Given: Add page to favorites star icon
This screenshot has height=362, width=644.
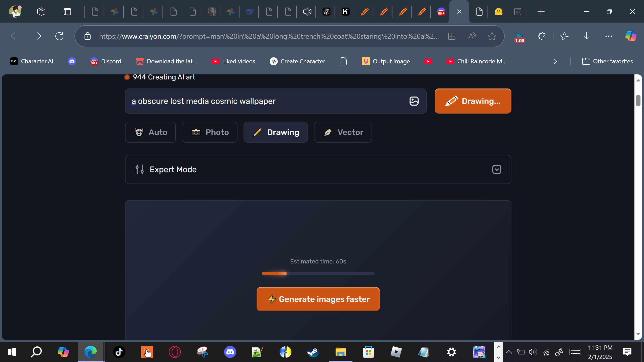Looking at the screenshot, I should [492, 36].
